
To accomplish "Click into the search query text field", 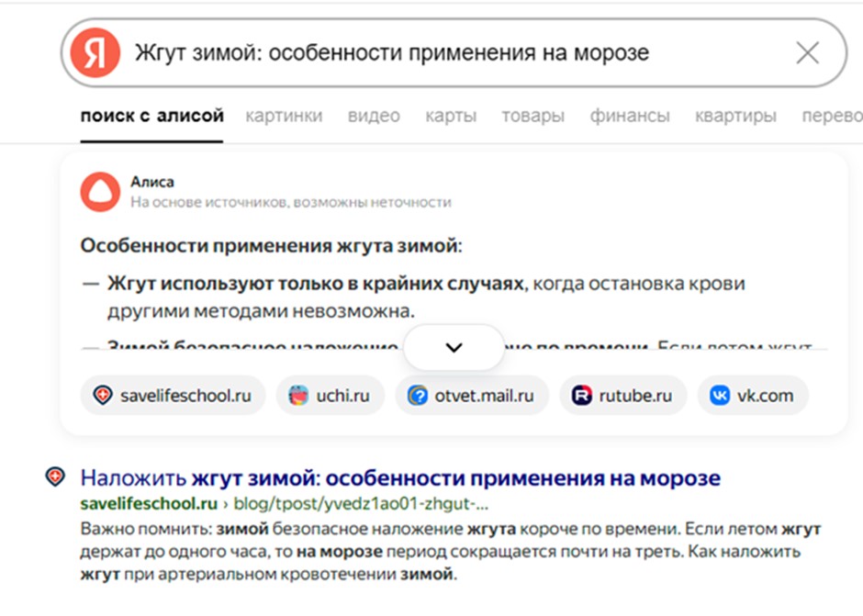I will click(441, 53).
